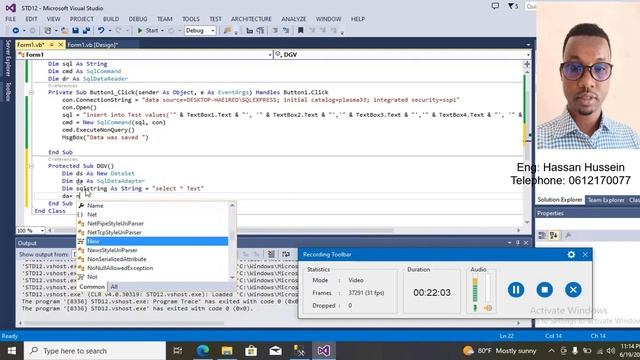Click the taskbar search box

[x=95, y=351]
